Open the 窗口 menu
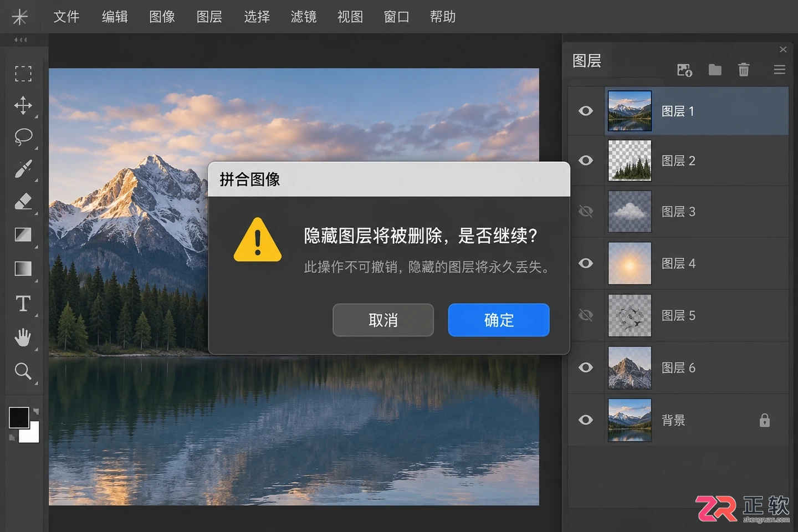Image resolution: width=798 pixels, height=532 pixels. (x=396, y=17)
